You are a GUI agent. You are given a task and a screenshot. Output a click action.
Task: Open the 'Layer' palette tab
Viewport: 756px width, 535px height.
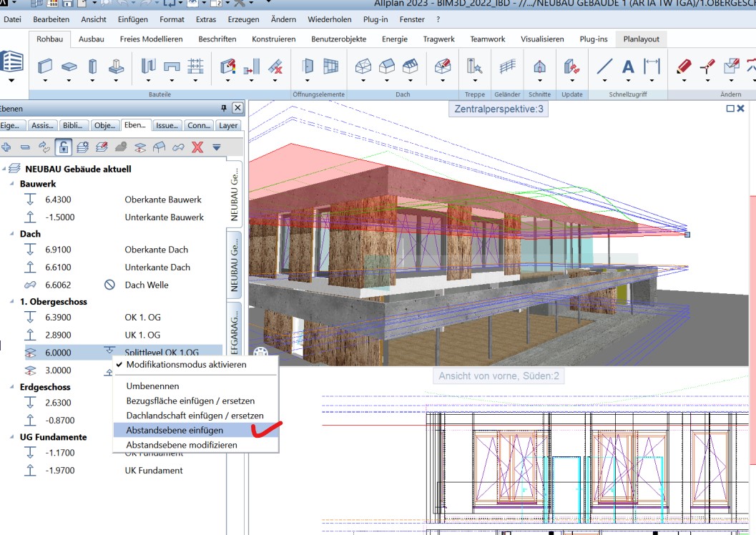click(x=228, y=125)
